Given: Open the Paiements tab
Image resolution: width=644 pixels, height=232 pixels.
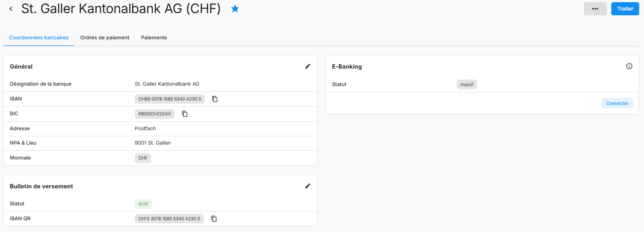Looking at the screenshot, I should pos(154,38).
